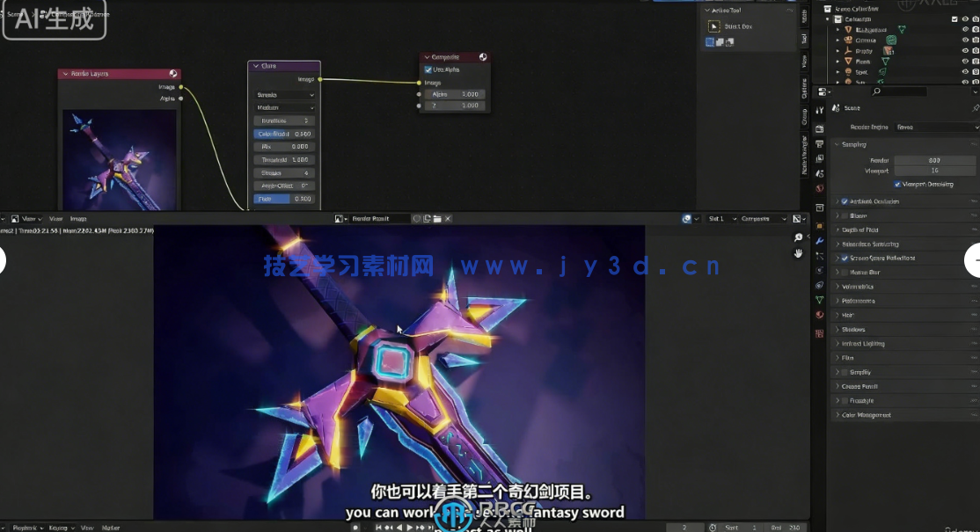Toggle Viewport Denoising in Sampling

click(x=897, y=185)
